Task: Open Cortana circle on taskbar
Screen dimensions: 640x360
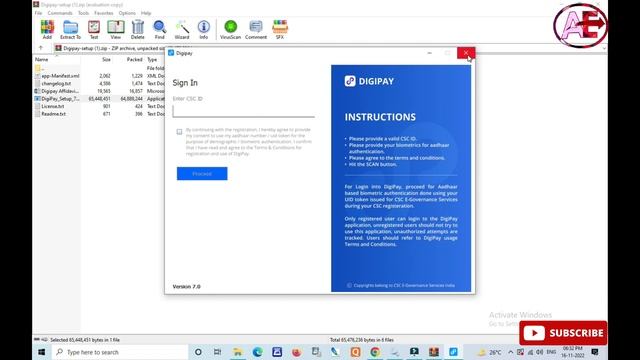Action: point(198,352)
